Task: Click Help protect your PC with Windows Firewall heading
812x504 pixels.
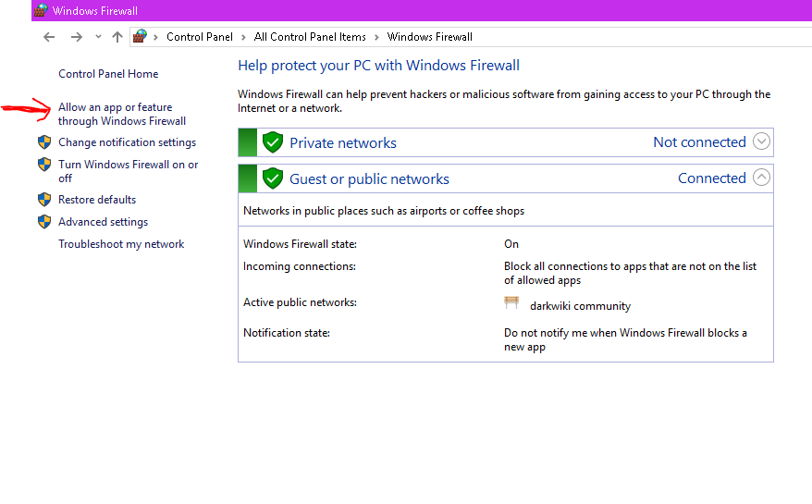Action: (x=378, y=66)
